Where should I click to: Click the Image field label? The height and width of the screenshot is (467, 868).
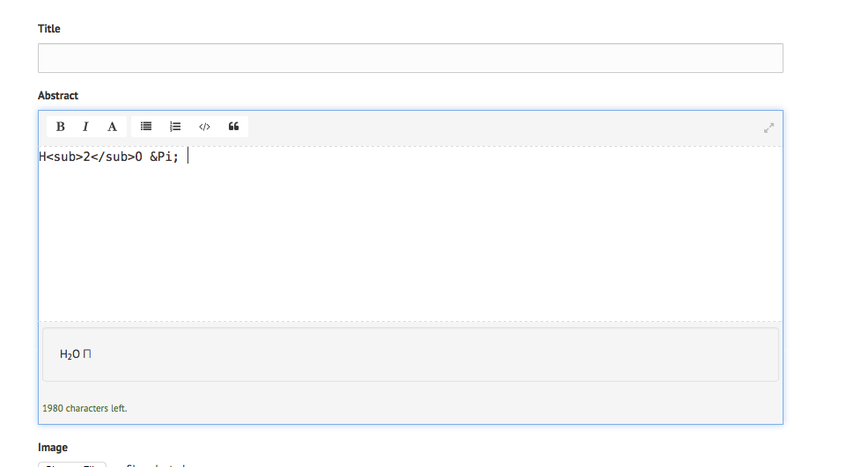tap(53, 448)
